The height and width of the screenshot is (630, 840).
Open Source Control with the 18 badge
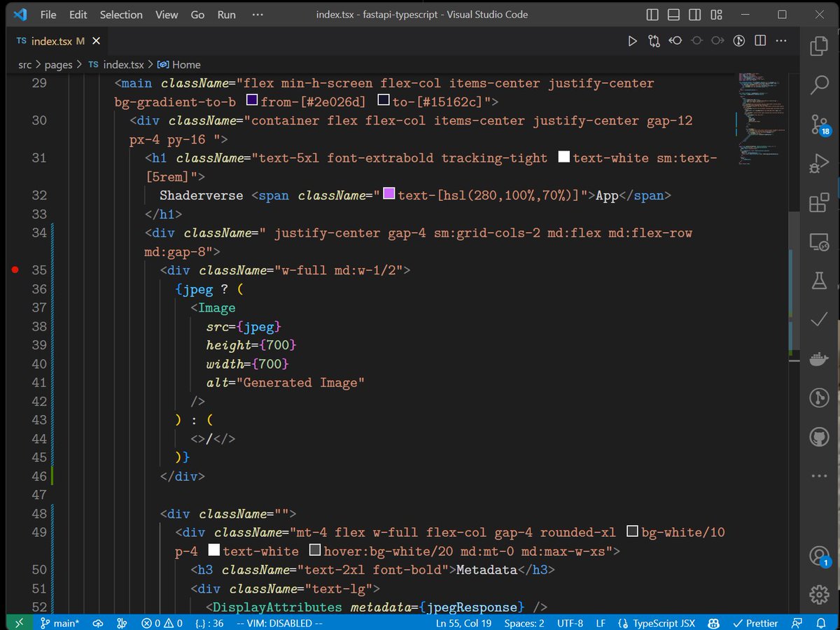819,125
